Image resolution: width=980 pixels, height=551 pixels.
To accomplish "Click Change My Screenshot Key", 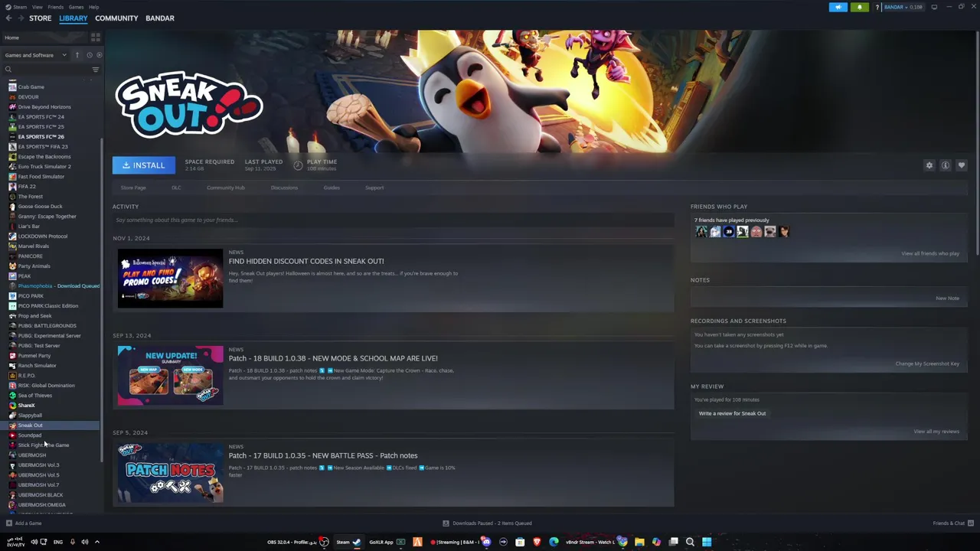I will tap(927, 364).
